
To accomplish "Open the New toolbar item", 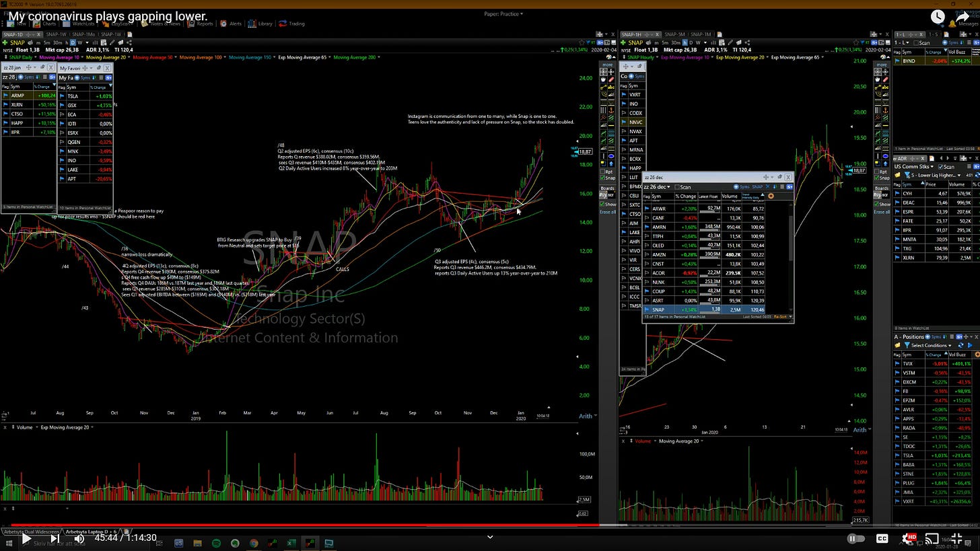I will tap(15, 24).
